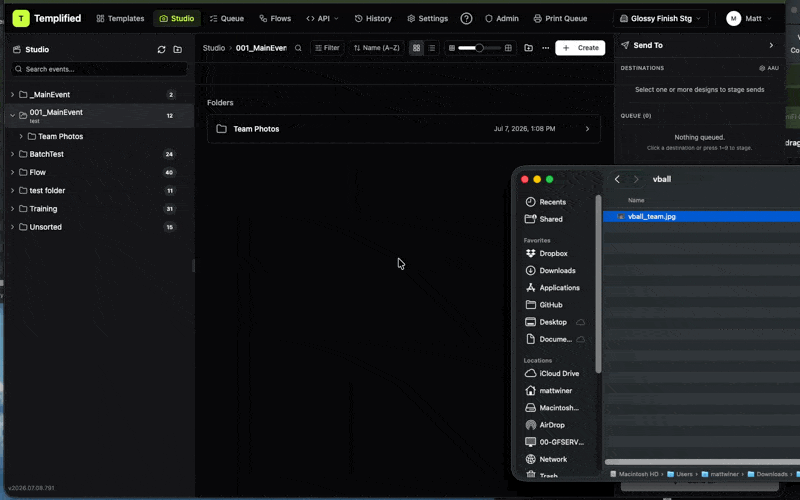Open the History tab
800x500 pixels.
coord(373,18)
